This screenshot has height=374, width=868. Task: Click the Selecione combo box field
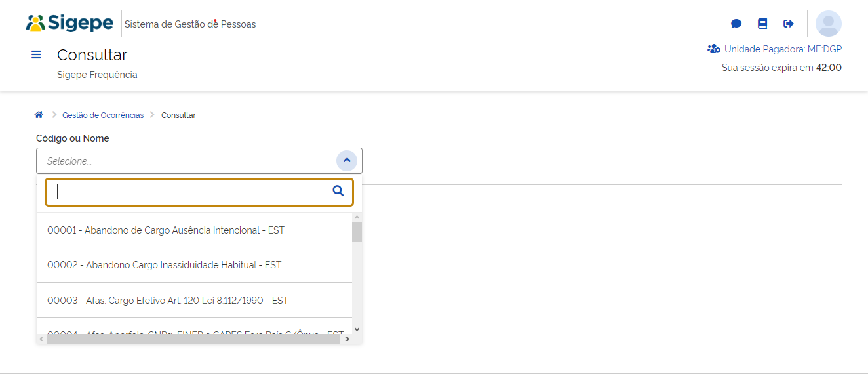[187, 161]
